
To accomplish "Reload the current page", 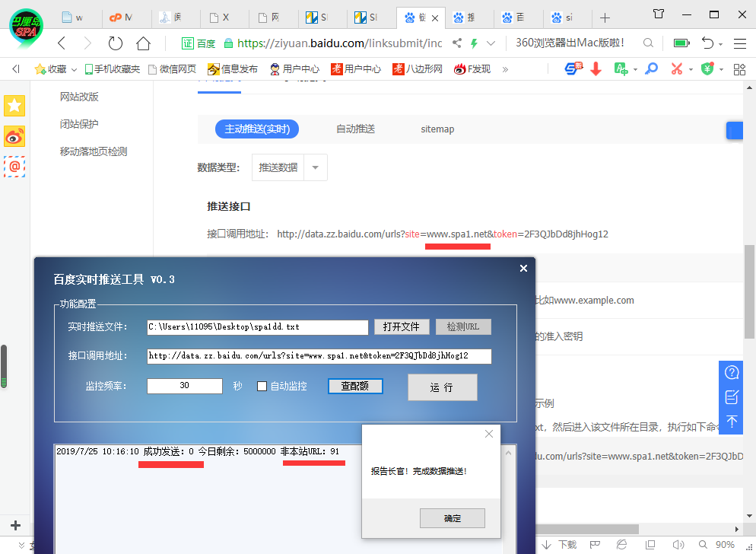I will [x=116, y=43].
